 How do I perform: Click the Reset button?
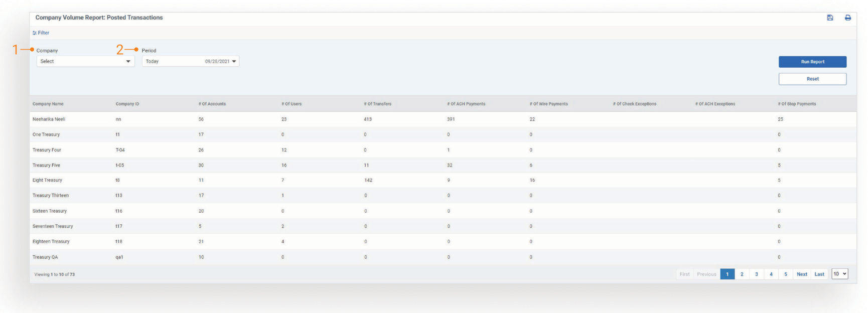(x=812, y=79)
